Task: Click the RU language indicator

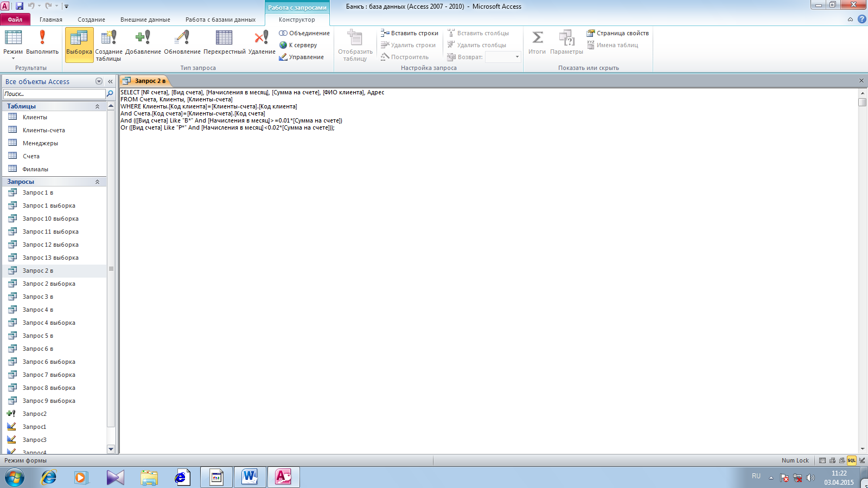Action: click(x=756, y=476)
